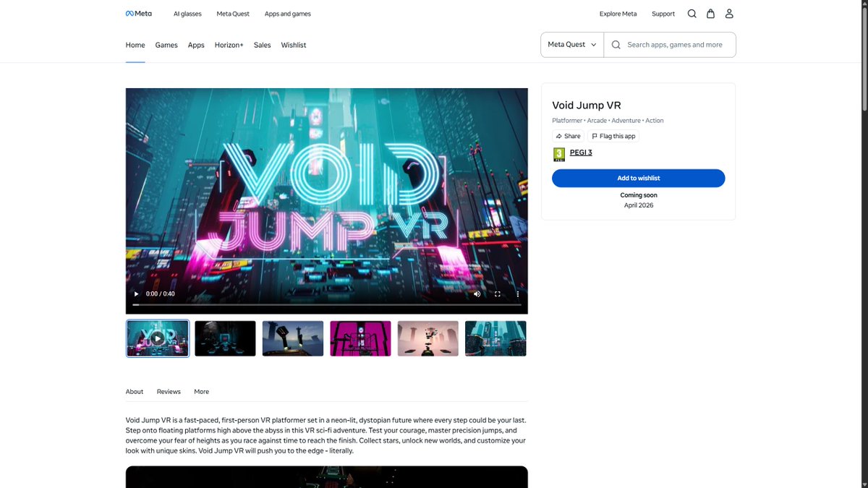Open the search magnifier in the top bar

[692, 14]
